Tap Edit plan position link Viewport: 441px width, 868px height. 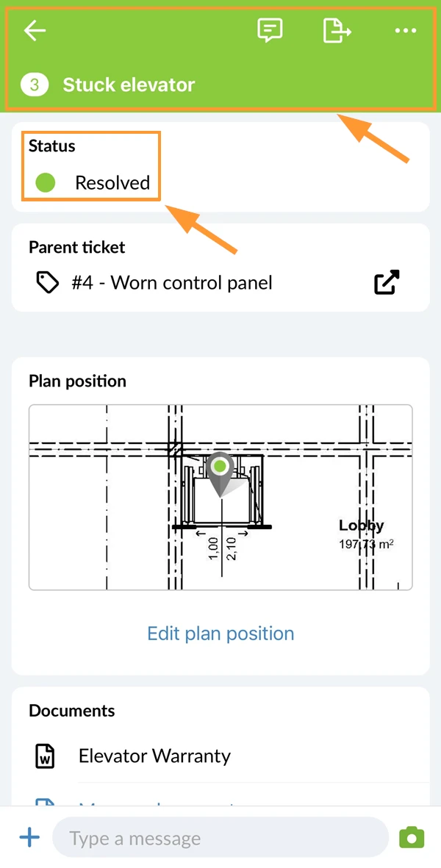tap(220, 634)
